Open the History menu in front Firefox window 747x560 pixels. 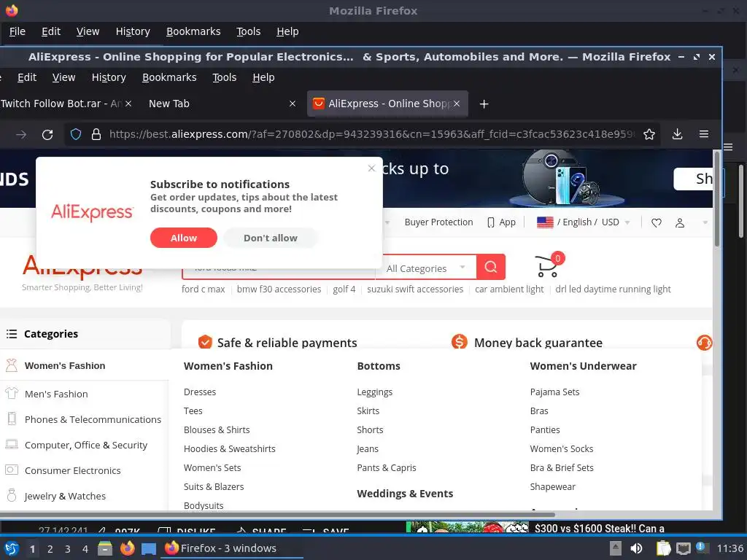click(x=109, y=77)
